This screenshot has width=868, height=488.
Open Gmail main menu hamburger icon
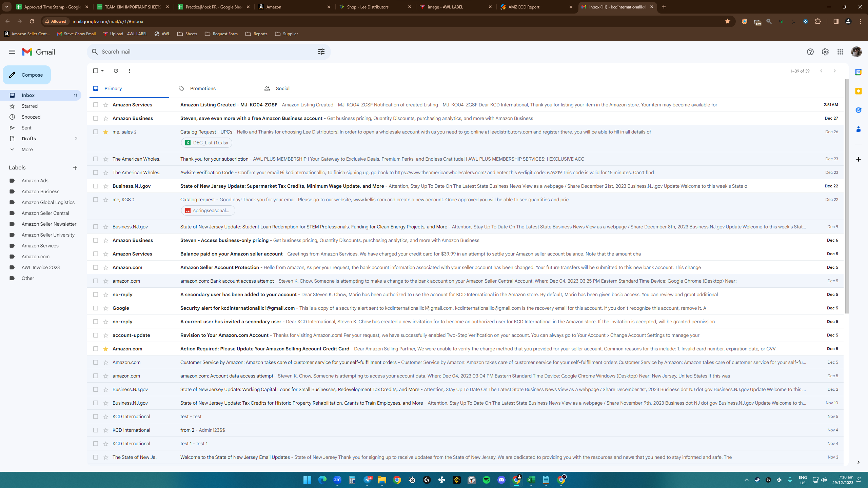coord(12,52)
